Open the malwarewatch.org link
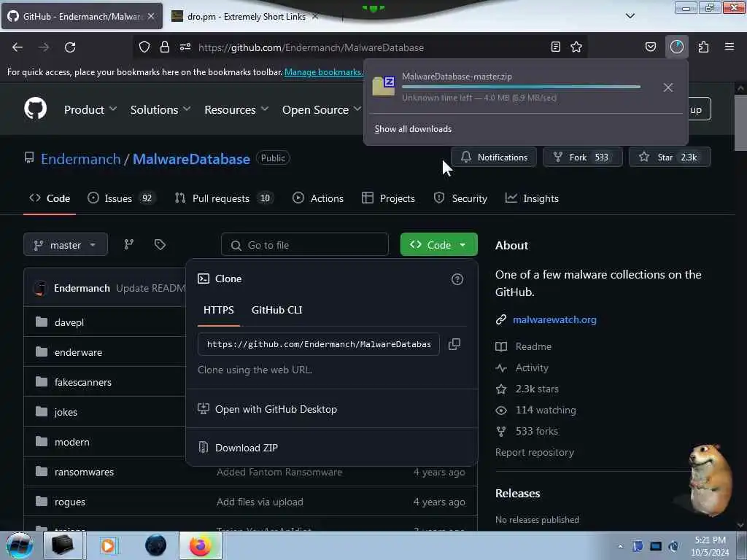 coord(554,319)
